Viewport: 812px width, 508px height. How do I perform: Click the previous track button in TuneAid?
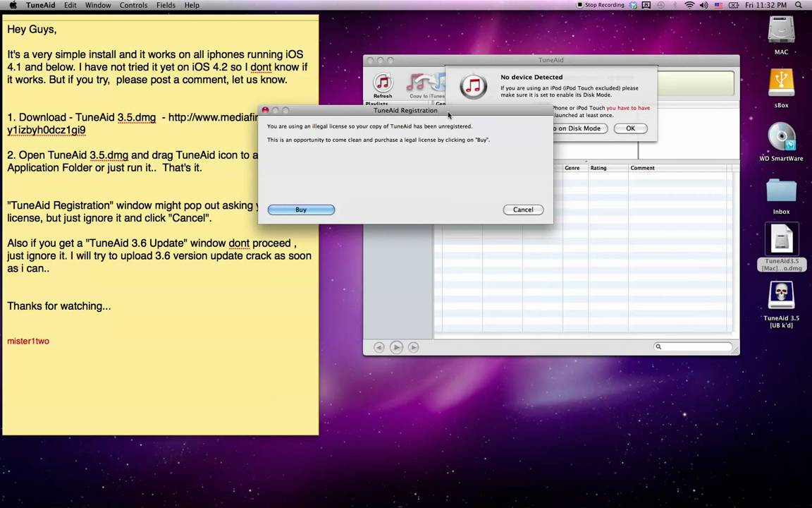tap(379, 347)
